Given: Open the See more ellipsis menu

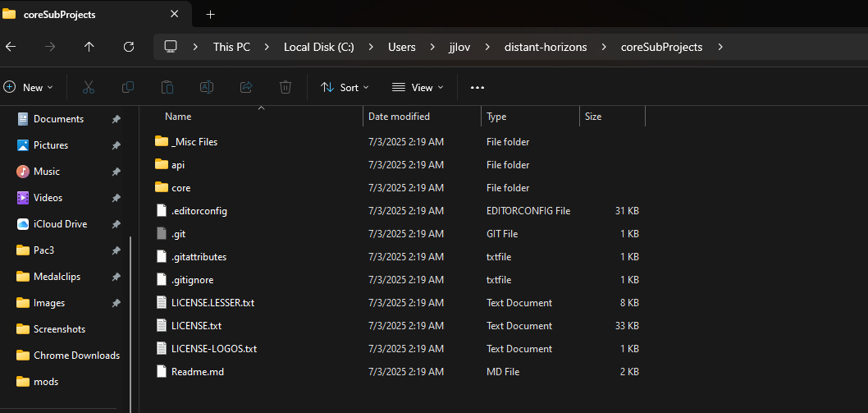Looking at the screenshot, I should point(477,87).
